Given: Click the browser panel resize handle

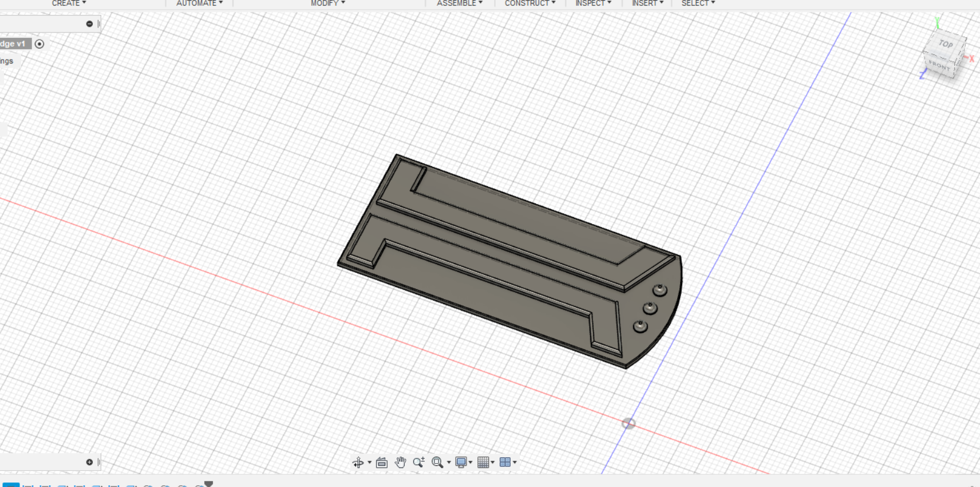Looking at the screenshot, I should (x=98, y=24).
